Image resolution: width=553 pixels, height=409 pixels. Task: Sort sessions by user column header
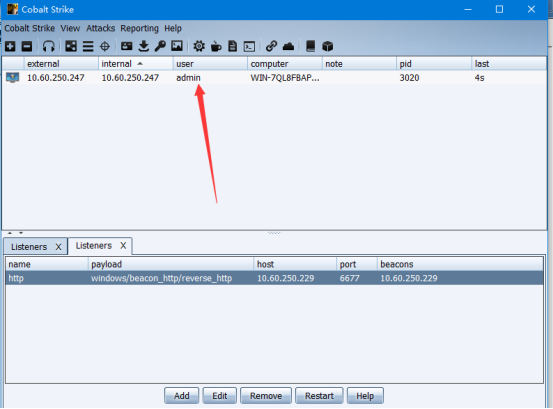tap(210, 64)
